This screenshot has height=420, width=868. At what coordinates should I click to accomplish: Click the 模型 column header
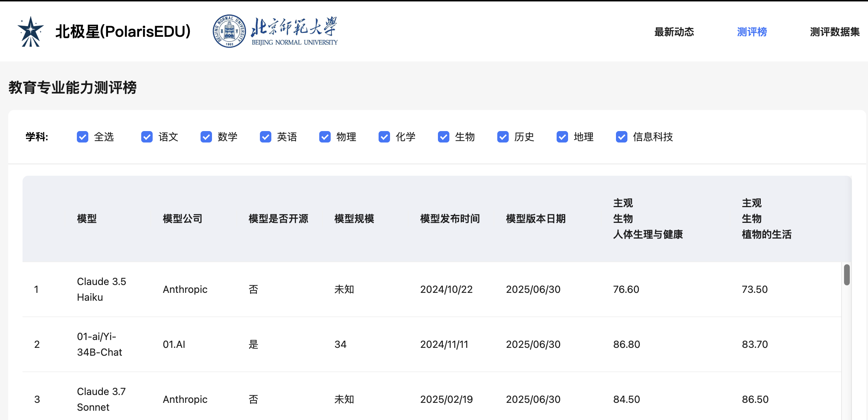[x=87, y=219]
